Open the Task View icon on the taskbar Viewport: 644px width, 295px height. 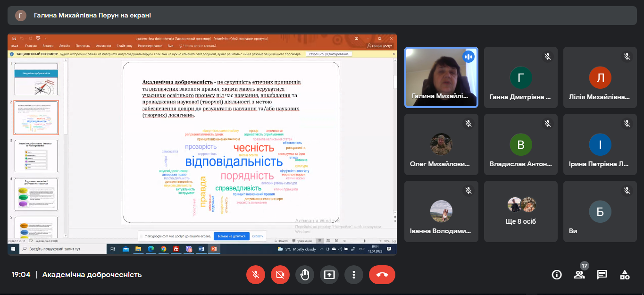tap(113, 249)
